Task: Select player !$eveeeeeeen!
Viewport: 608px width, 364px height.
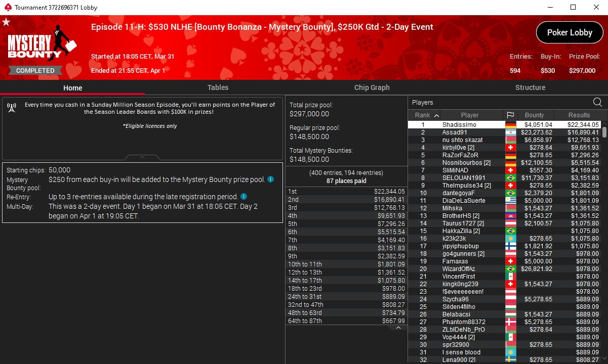Action: click(505, 292)
